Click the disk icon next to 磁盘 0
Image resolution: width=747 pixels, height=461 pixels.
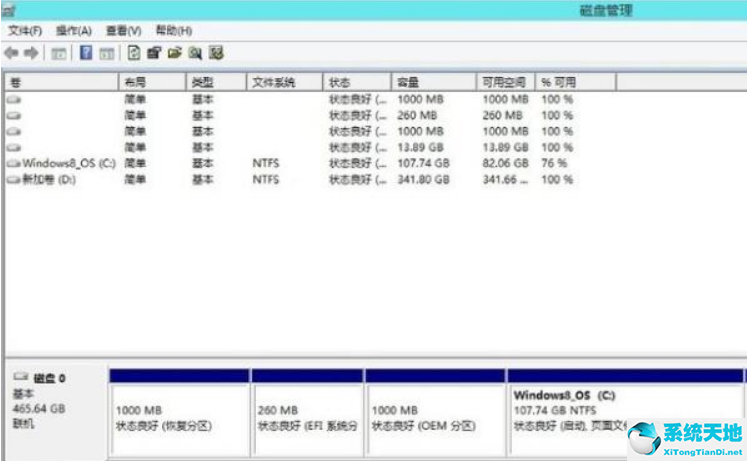(20, 377)
